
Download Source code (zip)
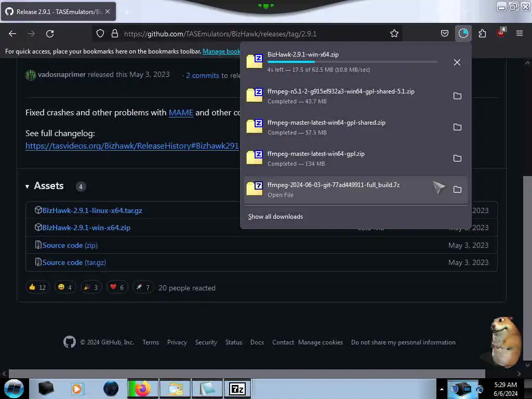pyautogui.click(x=70, y=245)
